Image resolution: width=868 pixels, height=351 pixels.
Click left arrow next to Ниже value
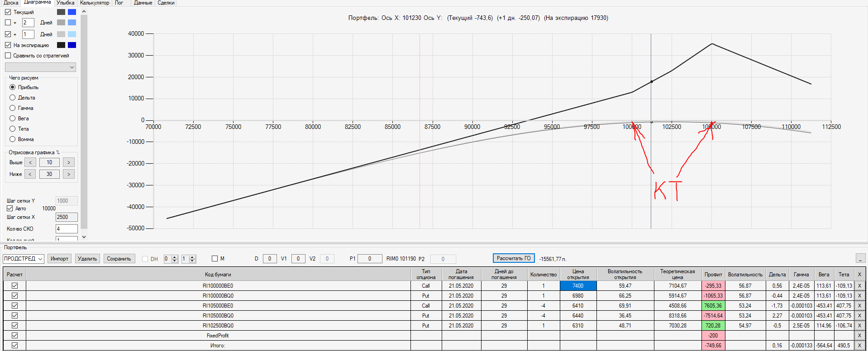coord(30,174)
